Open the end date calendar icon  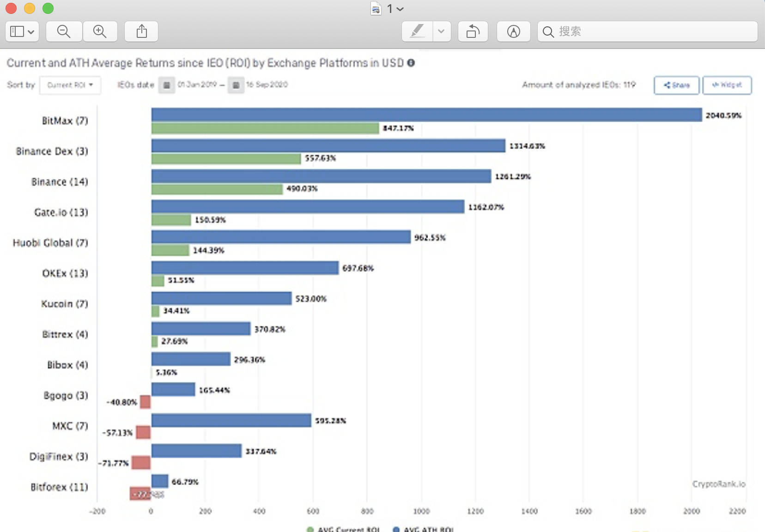pos(236,85)
